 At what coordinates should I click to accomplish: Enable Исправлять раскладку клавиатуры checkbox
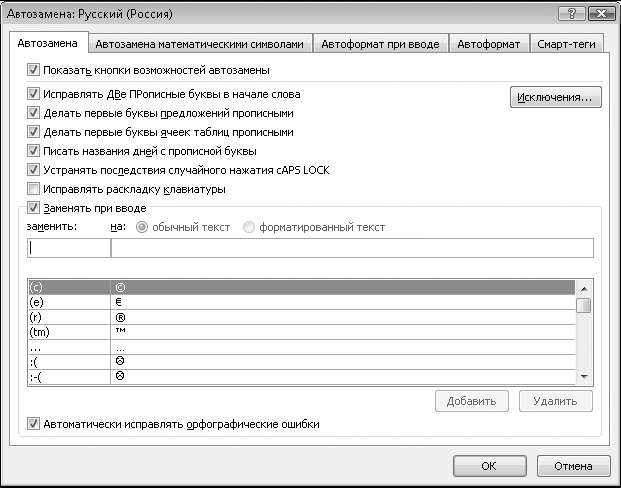(33, 189)
